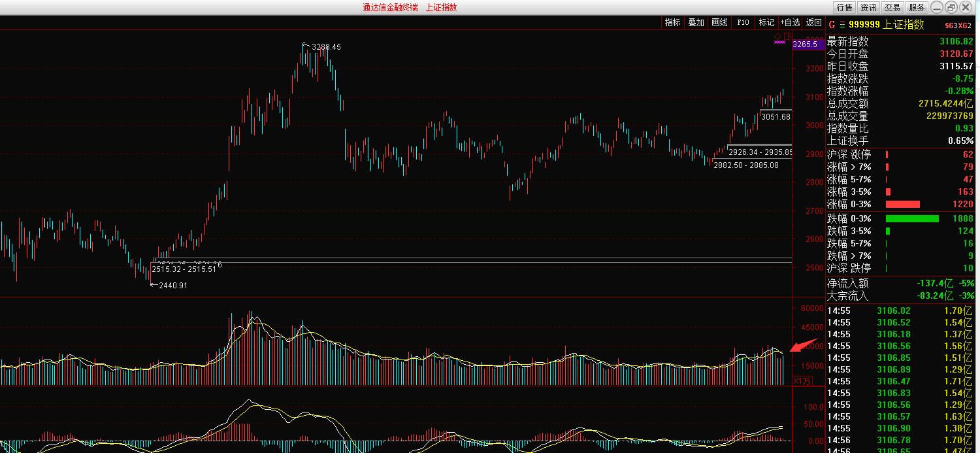Close the 通达信 terminal window

tap(966, 7)
